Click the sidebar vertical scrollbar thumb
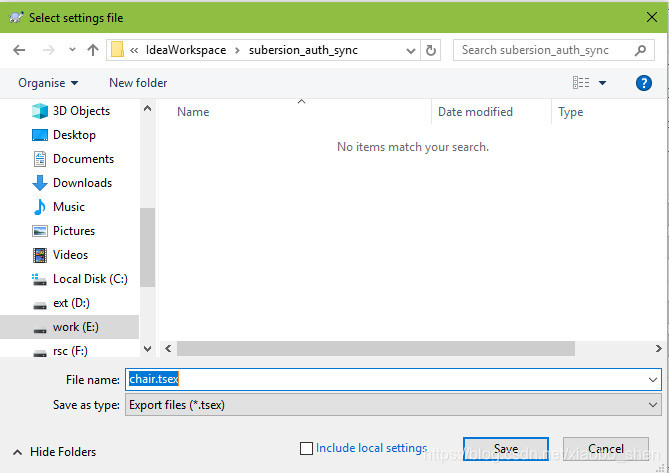 pos(148,247)
